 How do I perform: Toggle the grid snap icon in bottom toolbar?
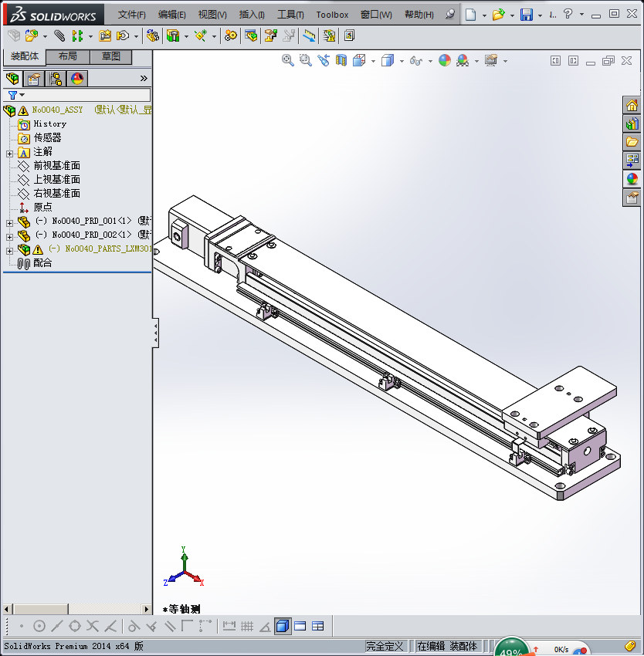point(247,626)
